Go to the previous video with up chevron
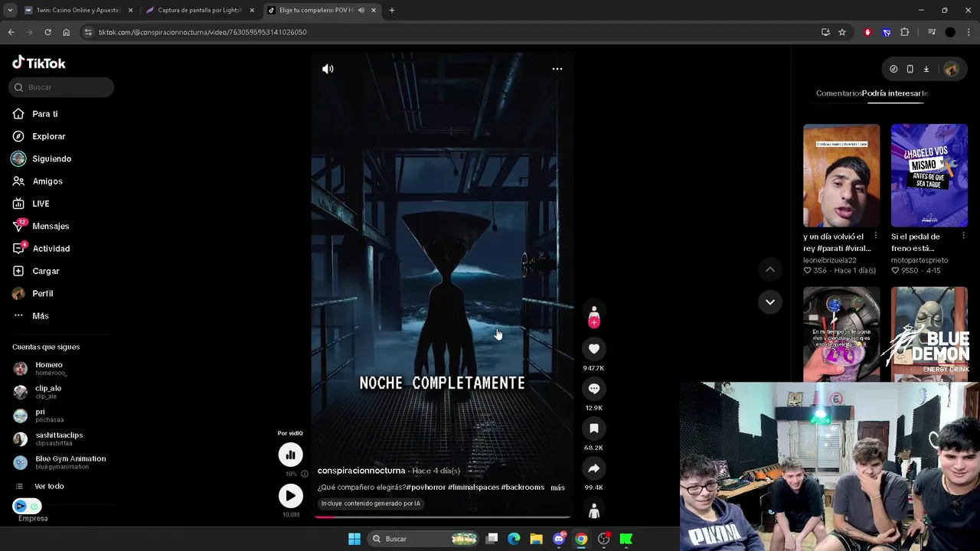This screenshot has height=551, width=980. tap(770, 269)
